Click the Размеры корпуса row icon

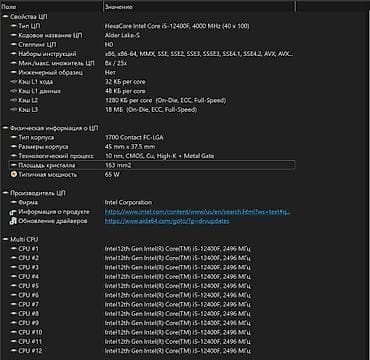(x=14, y=147)
